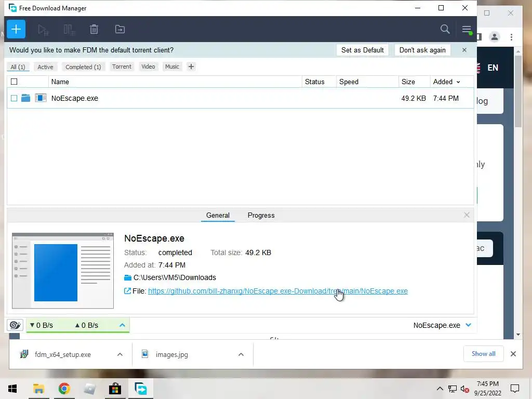This screenshot has width=532, height=399.
Task: Close the Chrome downloads bar
Action: 513,354
